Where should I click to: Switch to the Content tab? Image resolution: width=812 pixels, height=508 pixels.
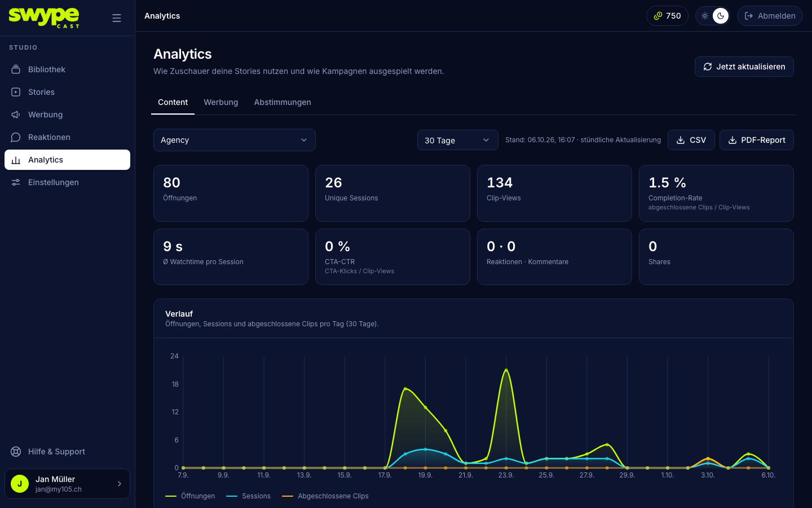click(x=173, y=102)
